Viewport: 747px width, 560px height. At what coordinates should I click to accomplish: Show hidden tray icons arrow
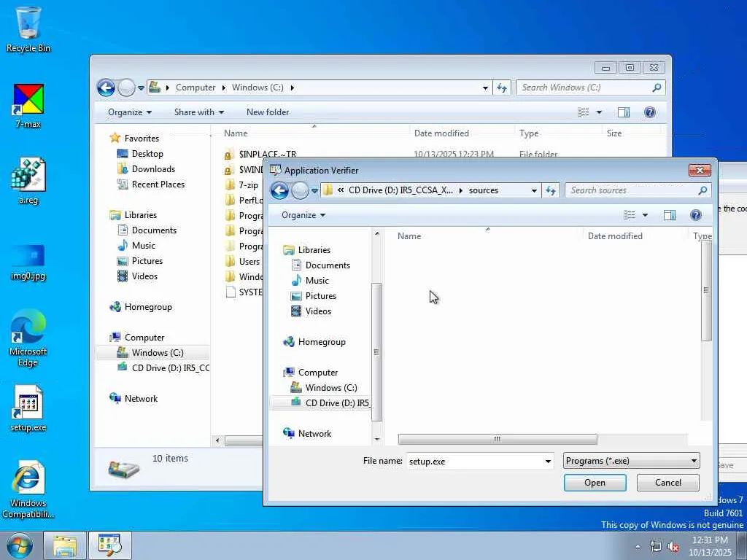pyautogui.click(x=638, y=547)
